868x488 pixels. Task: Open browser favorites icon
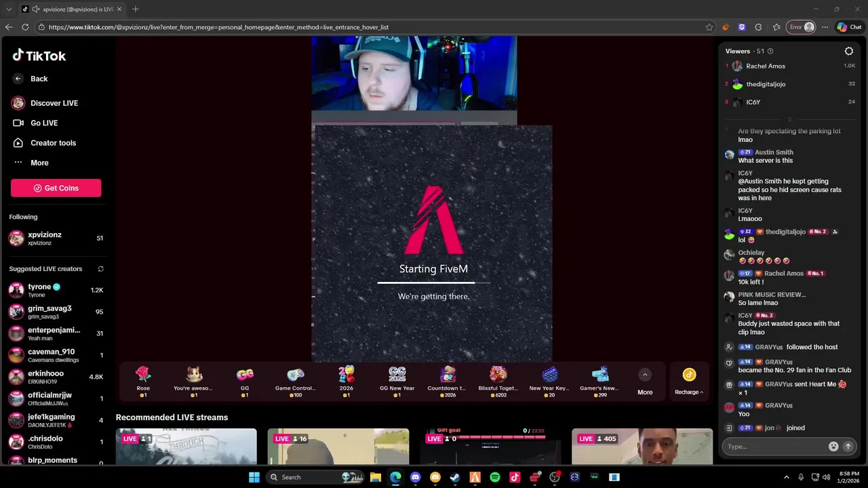point(776,27)
